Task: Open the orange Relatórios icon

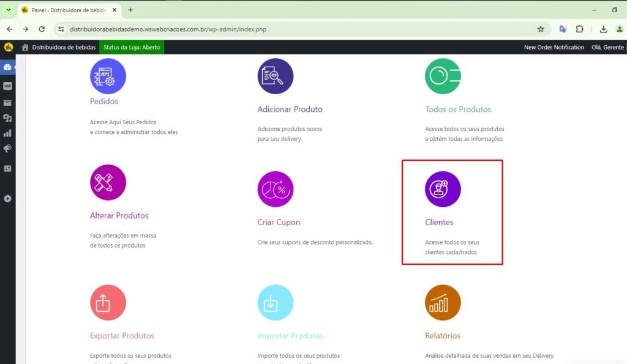Action: pyautogui.click(x=443, y=303)
